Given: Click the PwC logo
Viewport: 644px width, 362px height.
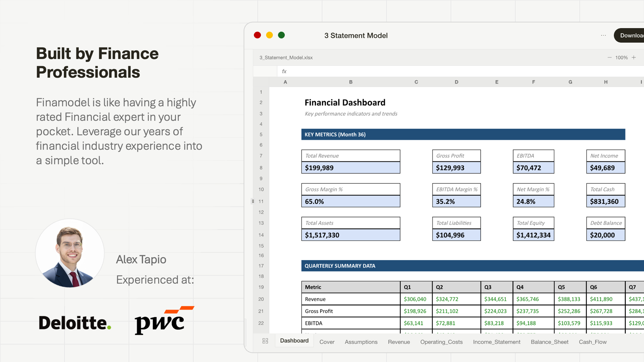Looking at the screenshot, I should pos(165,320).
